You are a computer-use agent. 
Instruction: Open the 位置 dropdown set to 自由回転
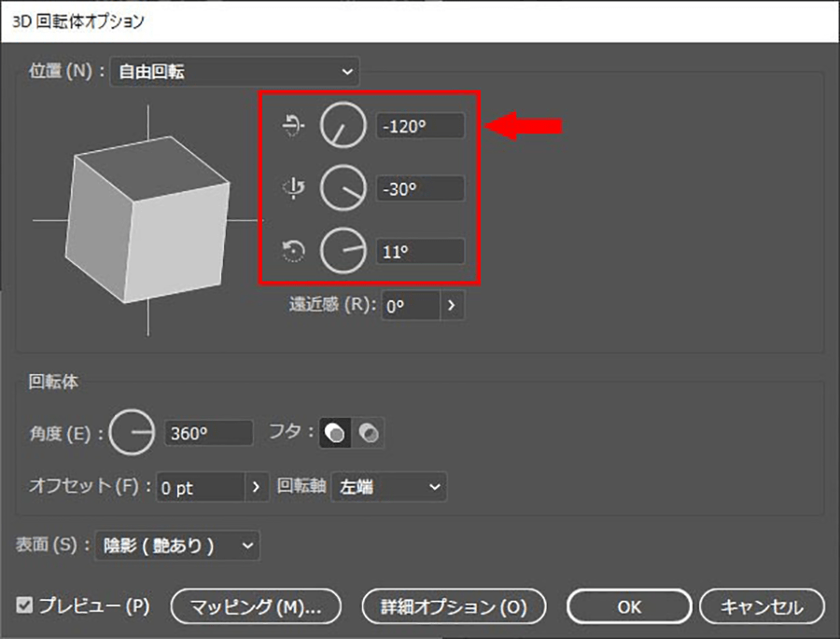[x=234, y=71]
